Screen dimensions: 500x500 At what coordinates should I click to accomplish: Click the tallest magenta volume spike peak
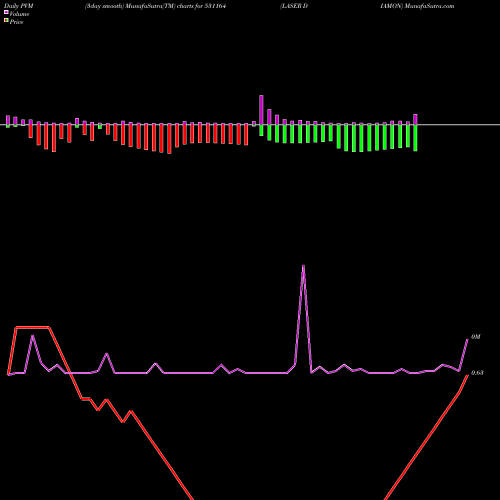click(x=303, y=266)
